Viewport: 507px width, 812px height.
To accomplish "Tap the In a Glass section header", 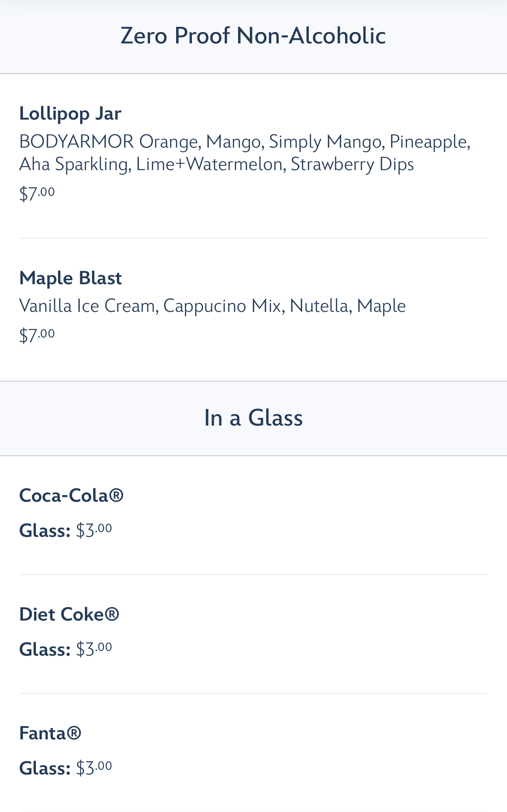I will pos(253,418).
